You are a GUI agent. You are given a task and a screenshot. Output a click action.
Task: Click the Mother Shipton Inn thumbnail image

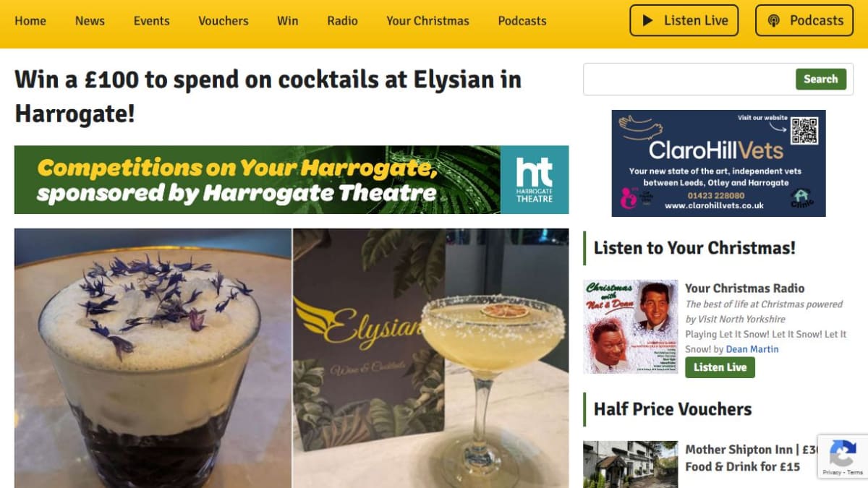click(631, 464)
